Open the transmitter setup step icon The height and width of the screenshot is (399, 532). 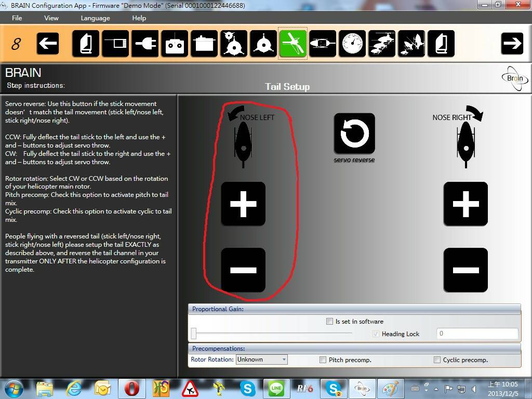pos(175,44)
